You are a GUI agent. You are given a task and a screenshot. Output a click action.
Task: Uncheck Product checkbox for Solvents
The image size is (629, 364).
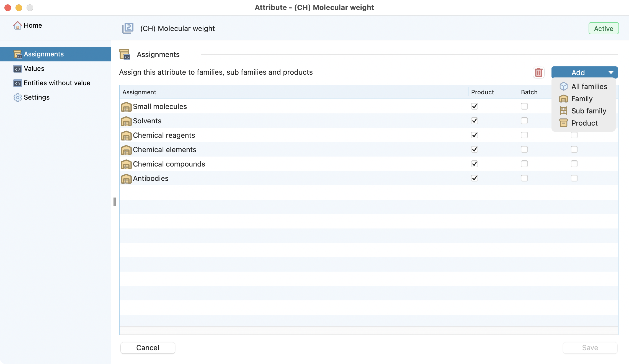(475, 121)
